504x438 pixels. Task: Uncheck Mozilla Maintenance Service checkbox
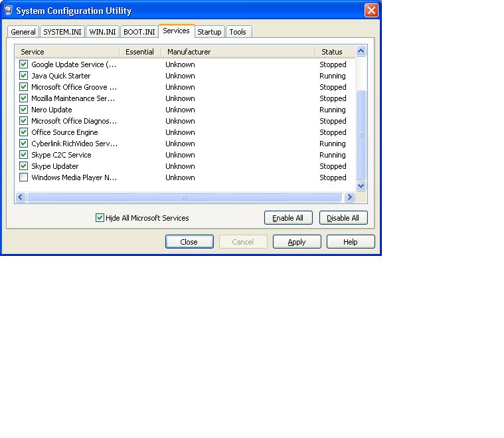23,98
